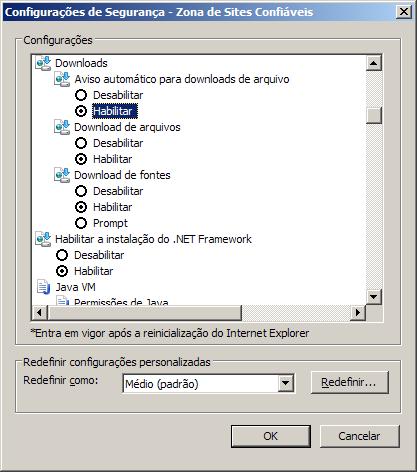This screenshot has width=417, height=472.
Task: Click the .NET Framework installation icon
Action: (x=43, y=239)
